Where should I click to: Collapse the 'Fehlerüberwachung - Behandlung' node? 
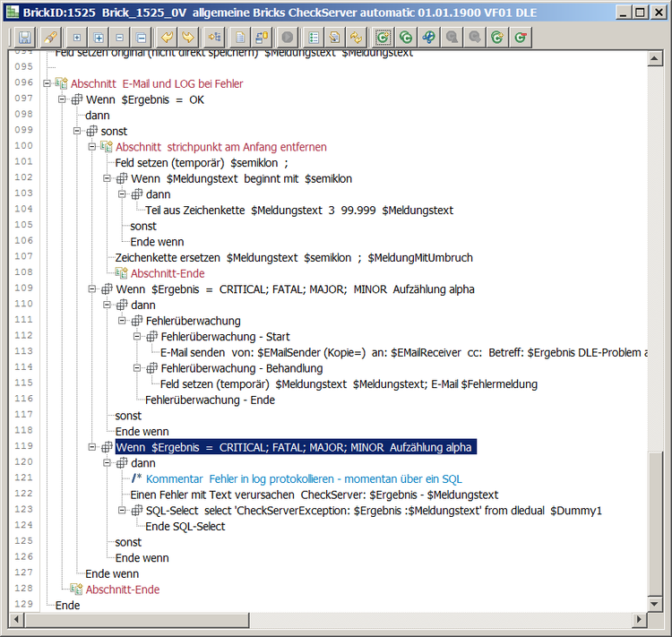point(137,368)
